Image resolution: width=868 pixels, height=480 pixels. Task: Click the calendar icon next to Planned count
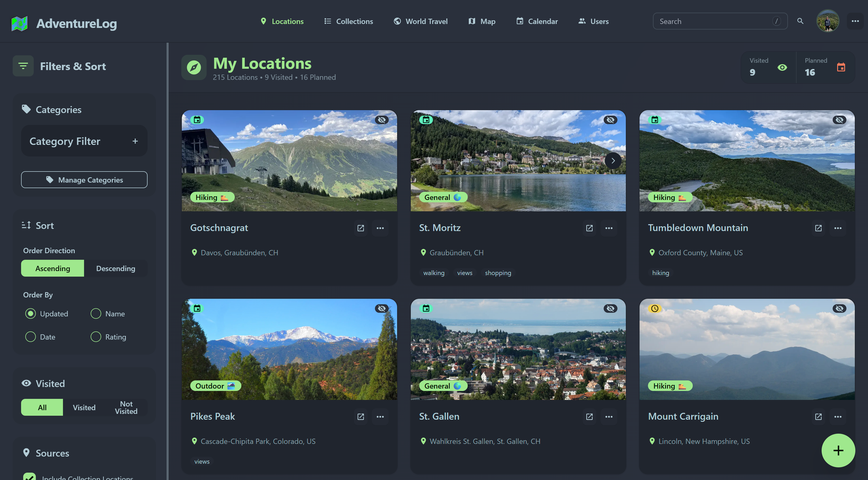coord(841,67)
